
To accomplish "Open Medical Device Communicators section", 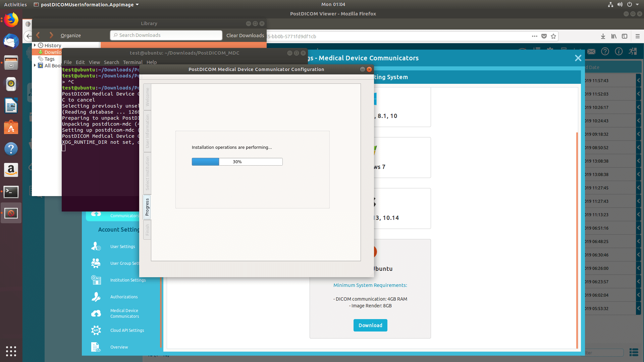I will [x=124, y=313].
